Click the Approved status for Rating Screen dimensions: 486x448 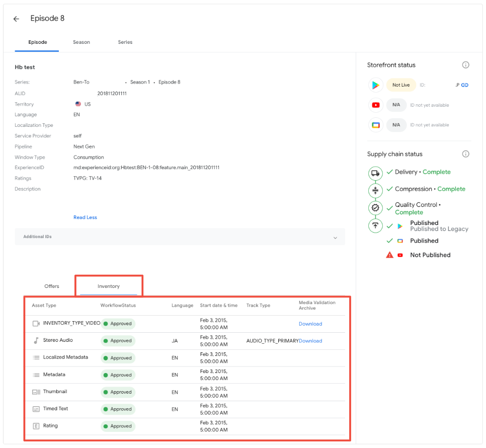[118, 426]
